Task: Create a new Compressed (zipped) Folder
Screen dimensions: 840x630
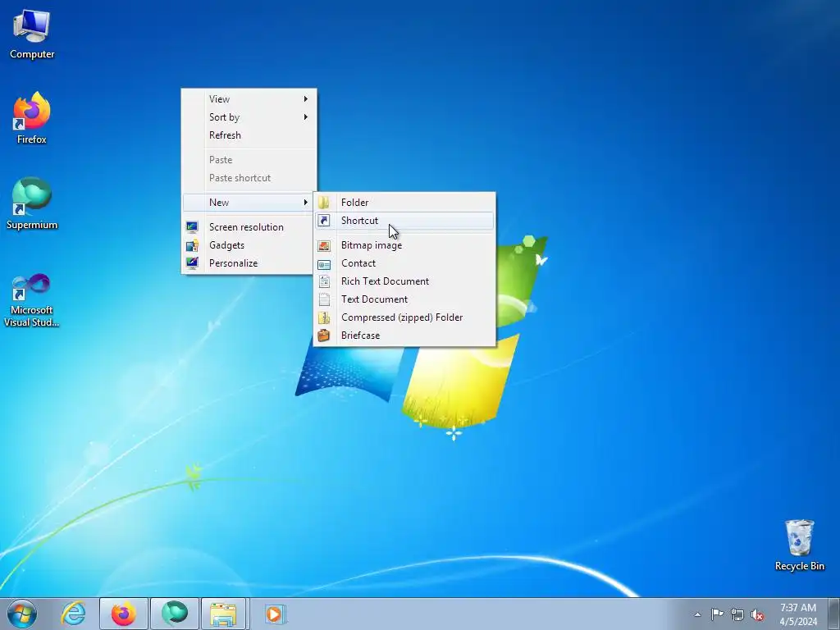Action: point(404,317)
